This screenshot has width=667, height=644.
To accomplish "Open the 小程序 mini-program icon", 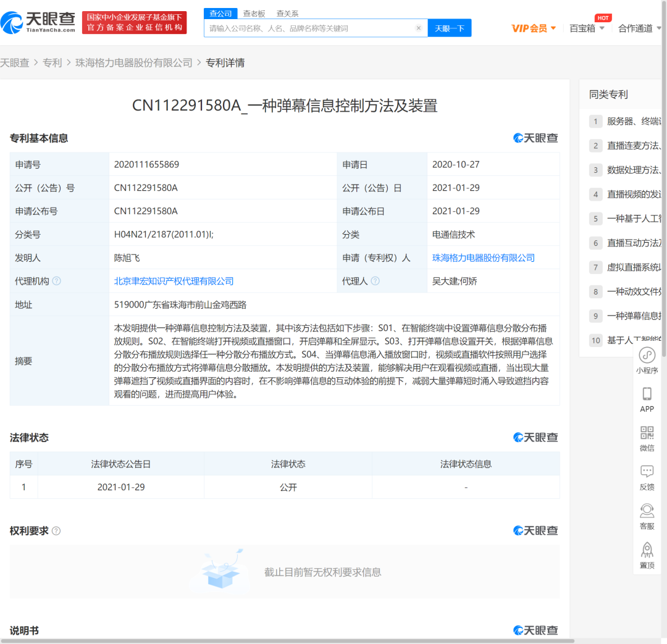I will (647, 356).
